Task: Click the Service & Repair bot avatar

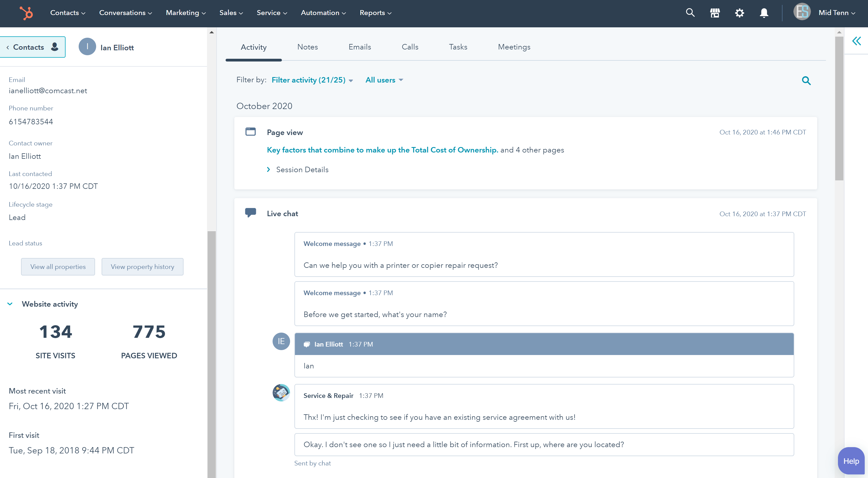Action: pyautogui.click(x=281, y=393)
